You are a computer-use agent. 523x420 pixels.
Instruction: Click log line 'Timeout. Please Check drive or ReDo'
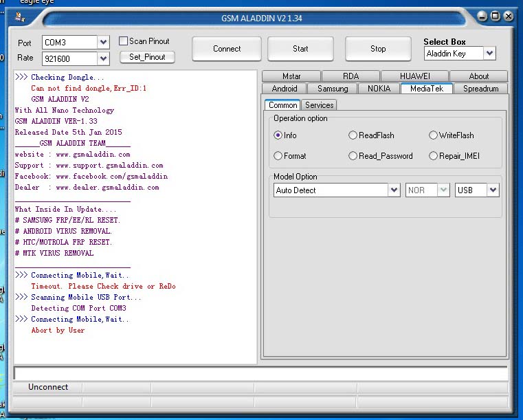103,286
